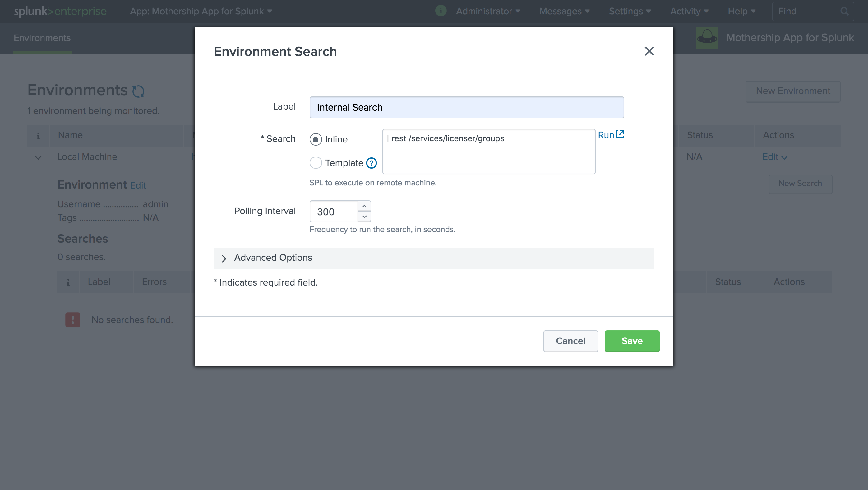Image resolution: width=868 pixels, height=490 pixels.
Task: Click the Environment Edit link
Action: click(x=138, y=185)
